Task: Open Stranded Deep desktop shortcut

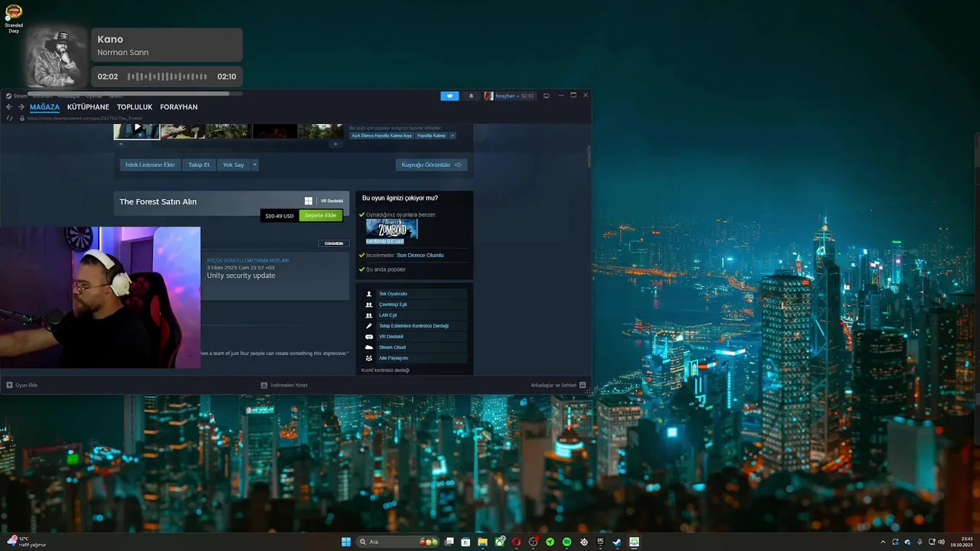Action: click(14, 18)
